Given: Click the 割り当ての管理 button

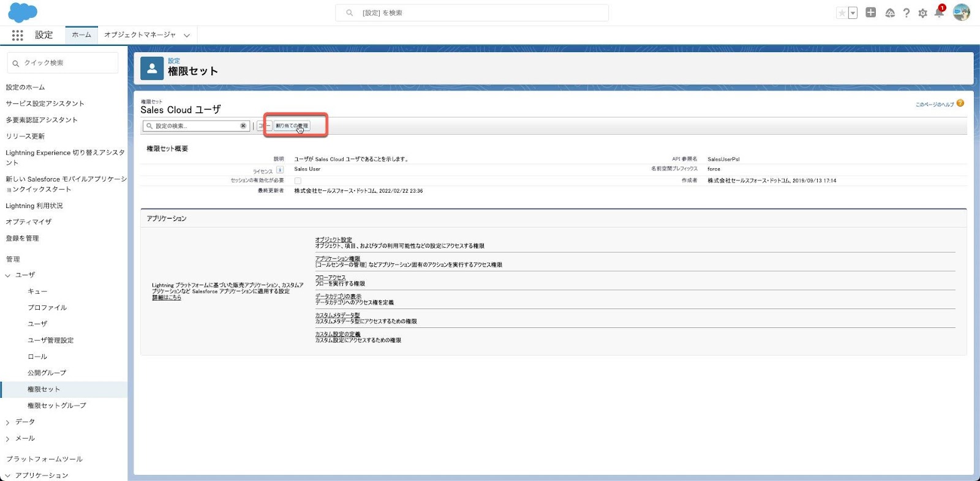Looking at the screenshot, I should 292,125.
